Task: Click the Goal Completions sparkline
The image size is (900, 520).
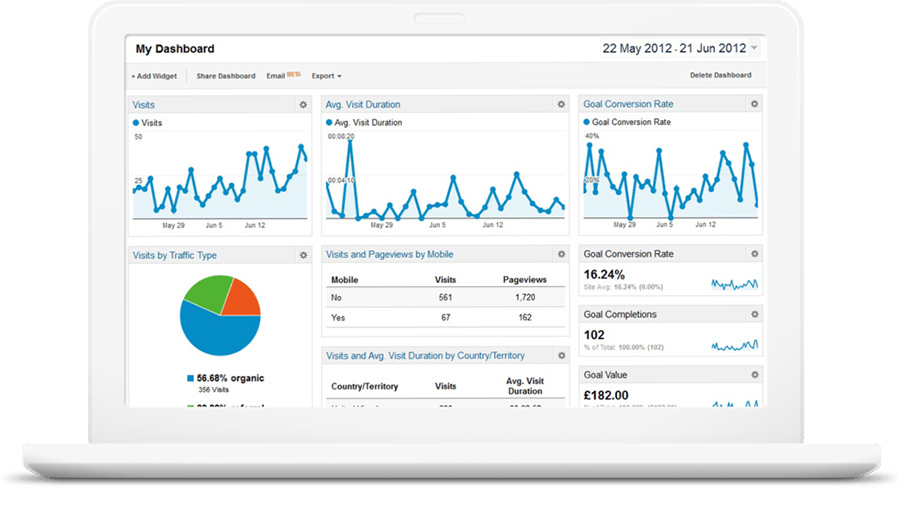Action: pos(734,345)
